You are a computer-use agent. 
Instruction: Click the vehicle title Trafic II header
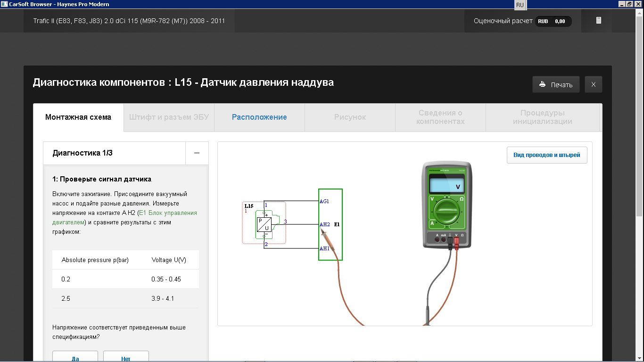[x=129, y=21]
